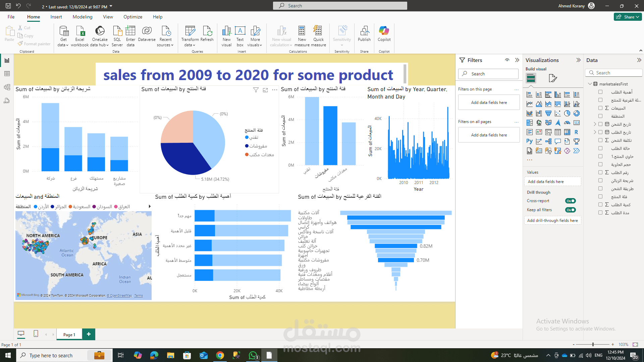The width and height of the screenshot is (644, 362).
Task: Open Model view in left sidebar
Action: click(x=7, y=87)
